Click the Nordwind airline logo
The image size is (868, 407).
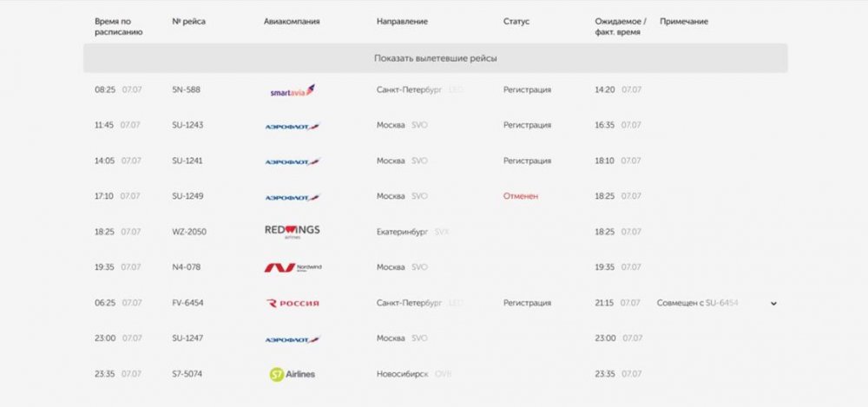coord(293,267)
